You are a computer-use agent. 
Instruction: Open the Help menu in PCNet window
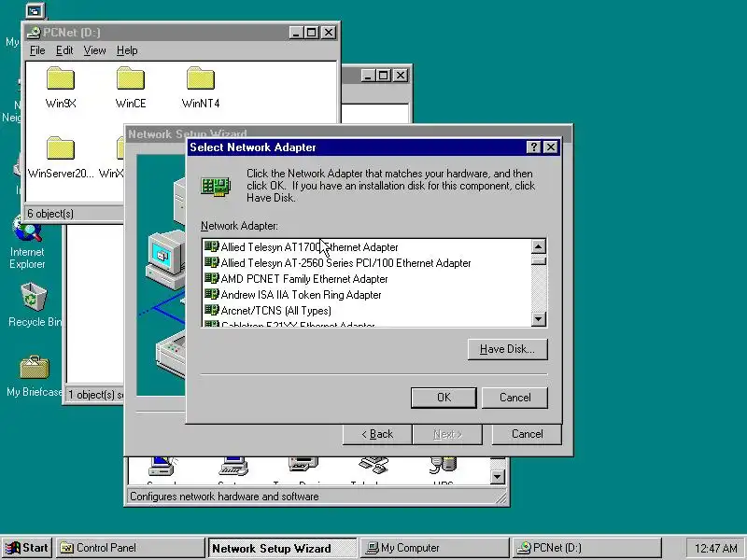click(x=127, y=50)
